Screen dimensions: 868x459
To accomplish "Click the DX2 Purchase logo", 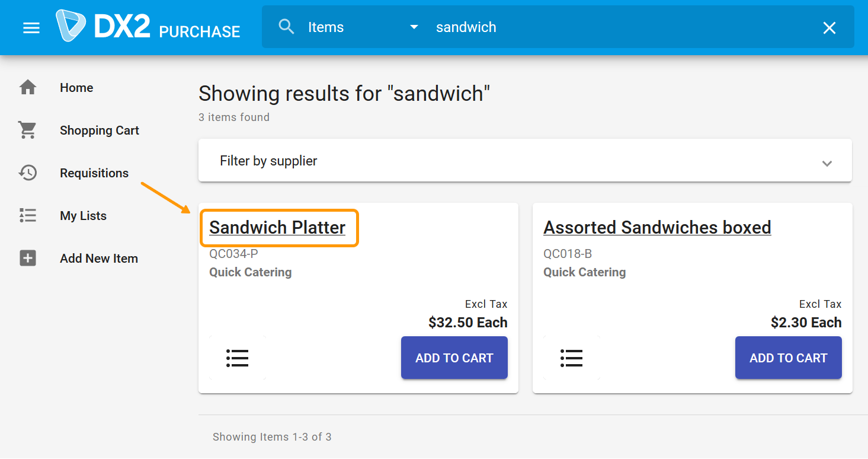I will (x=148, y=27).
